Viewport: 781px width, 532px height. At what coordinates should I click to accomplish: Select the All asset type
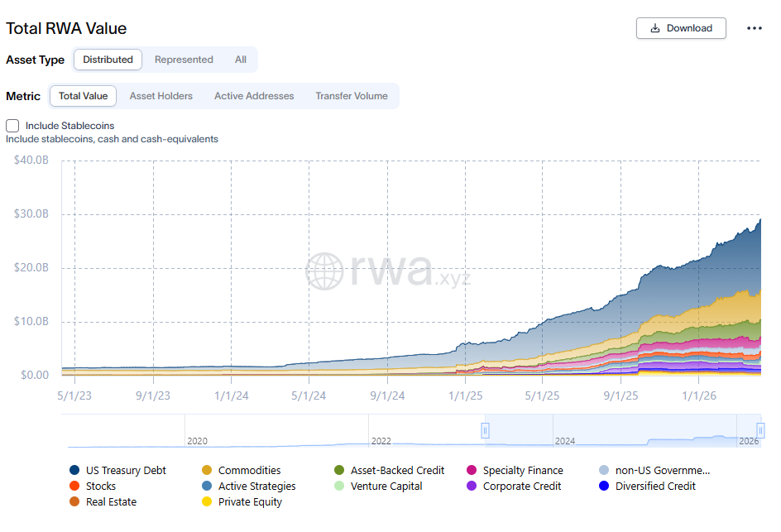click(x=240, y=60)
